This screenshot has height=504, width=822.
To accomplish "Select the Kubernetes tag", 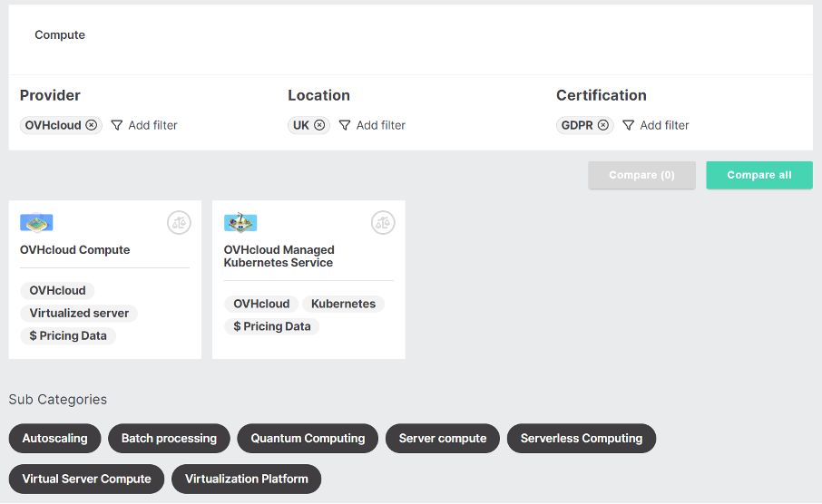I will pos(343,304).
